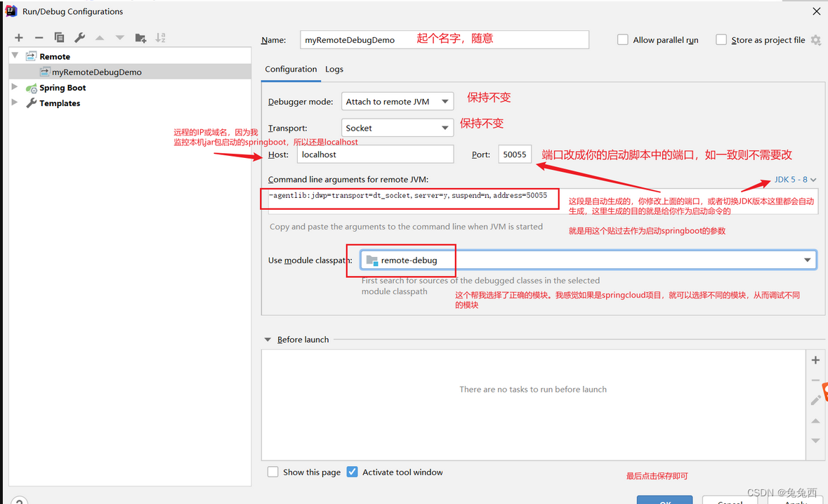This screenshot has height=504, width=828.
Task: Move Before launch task up
Action: 815,420
